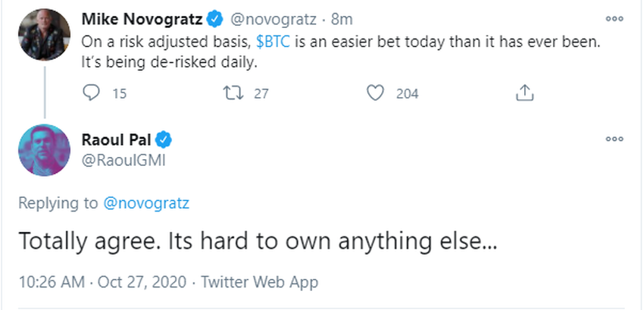Reply to Mike Novogratz's tweet
Viewport: 644px width, 310px height.
(90, 93)
